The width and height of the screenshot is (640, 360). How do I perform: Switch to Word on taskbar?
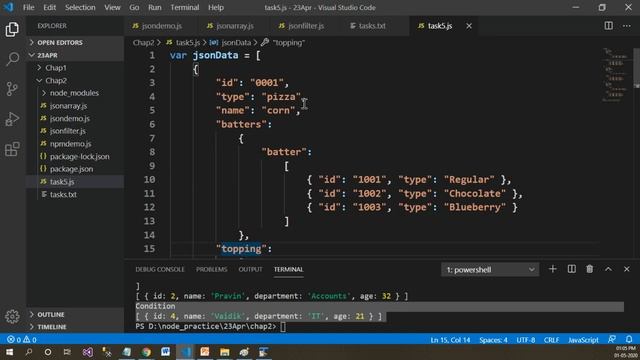point(166,352)
